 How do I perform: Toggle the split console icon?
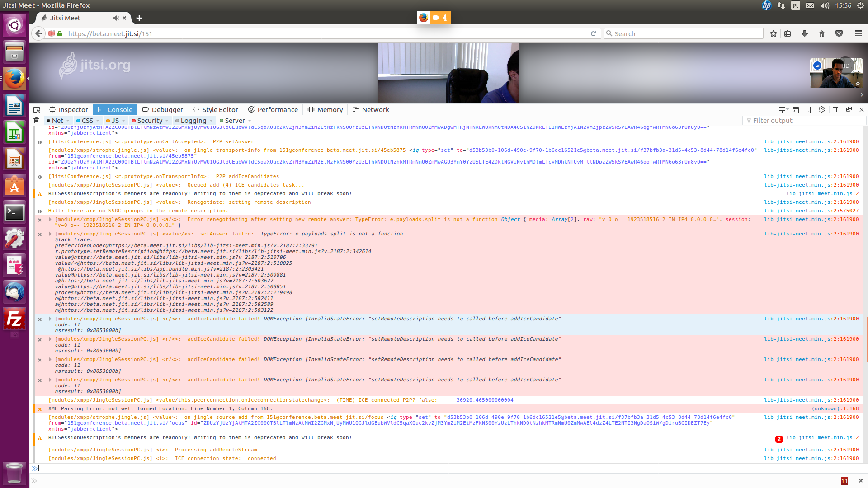[796, 110]
